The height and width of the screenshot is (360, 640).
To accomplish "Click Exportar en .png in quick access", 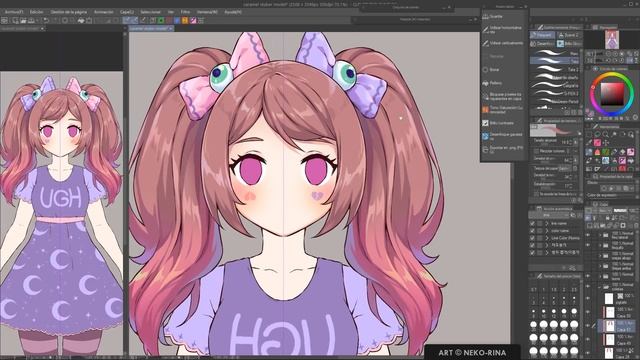I will coord(503,149).
